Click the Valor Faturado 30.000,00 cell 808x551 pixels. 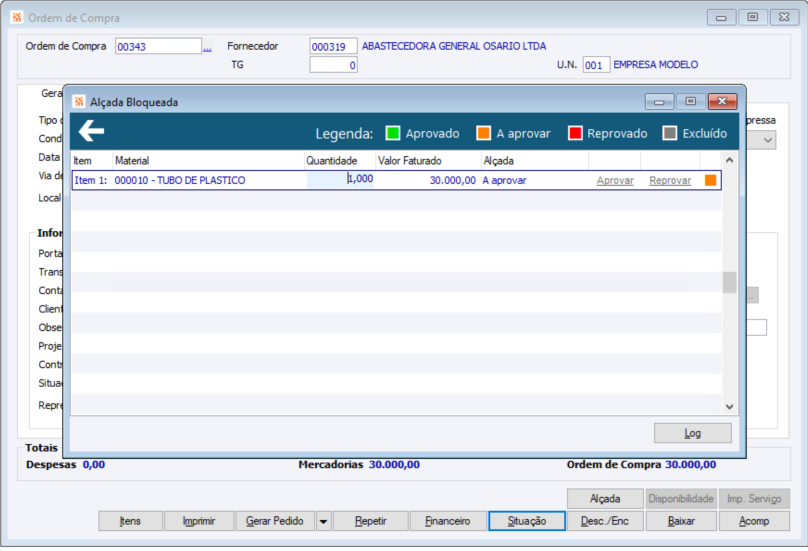coord(428,180)
